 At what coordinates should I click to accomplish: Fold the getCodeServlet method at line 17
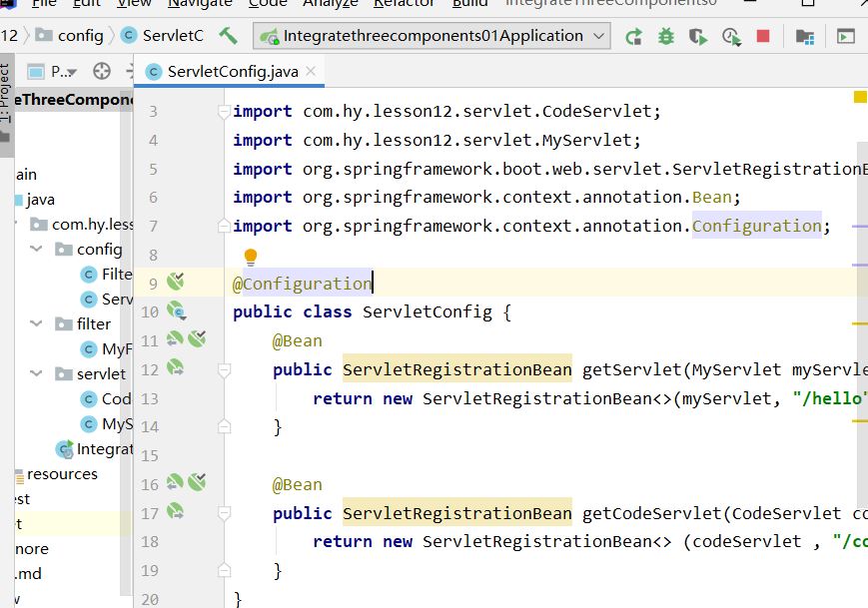224,514
